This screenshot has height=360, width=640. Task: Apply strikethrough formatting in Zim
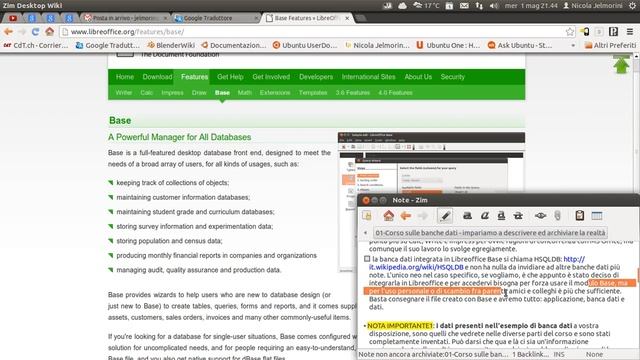pos(518,216)
